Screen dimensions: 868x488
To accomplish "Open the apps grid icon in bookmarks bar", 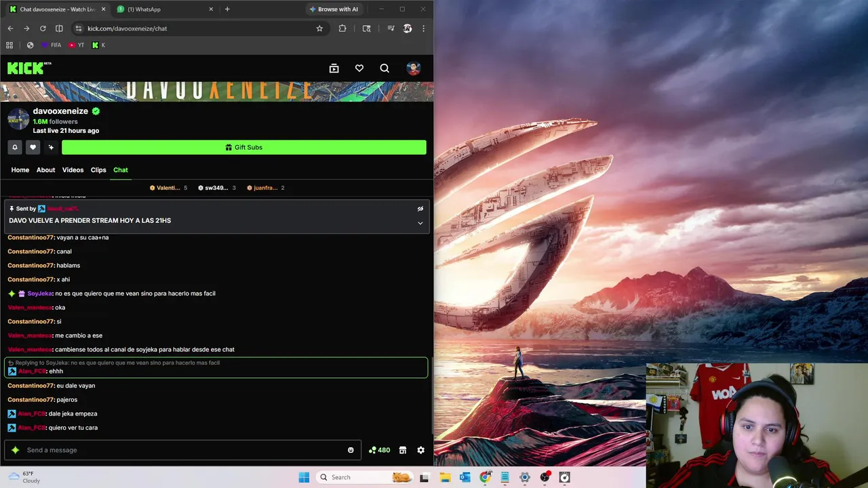I will [x=9, y=45].
